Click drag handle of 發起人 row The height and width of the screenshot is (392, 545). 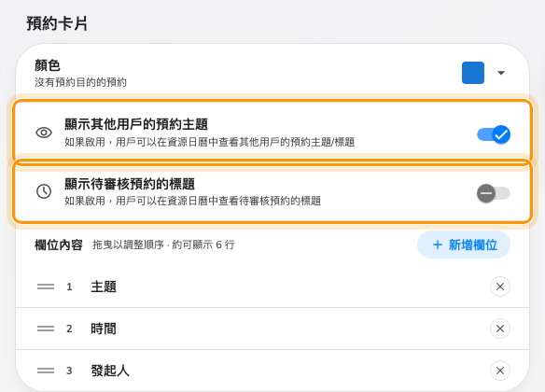coord(46,371)
